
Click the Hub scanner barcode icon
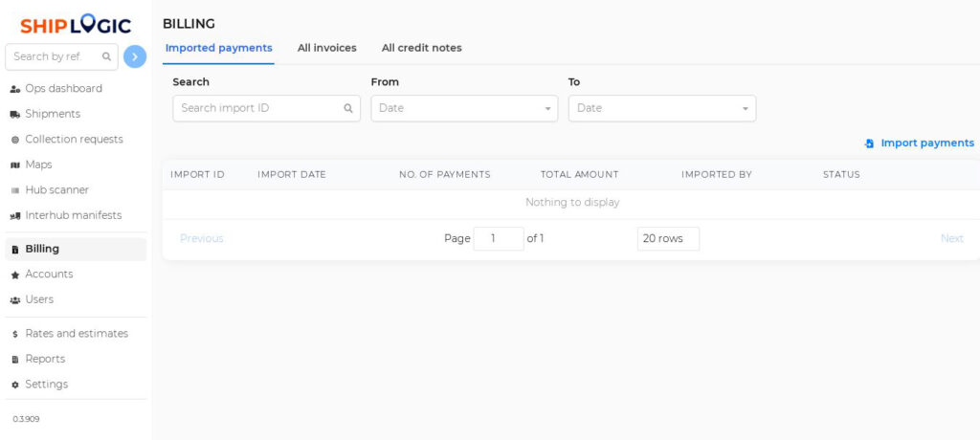(x=15, y=190)
